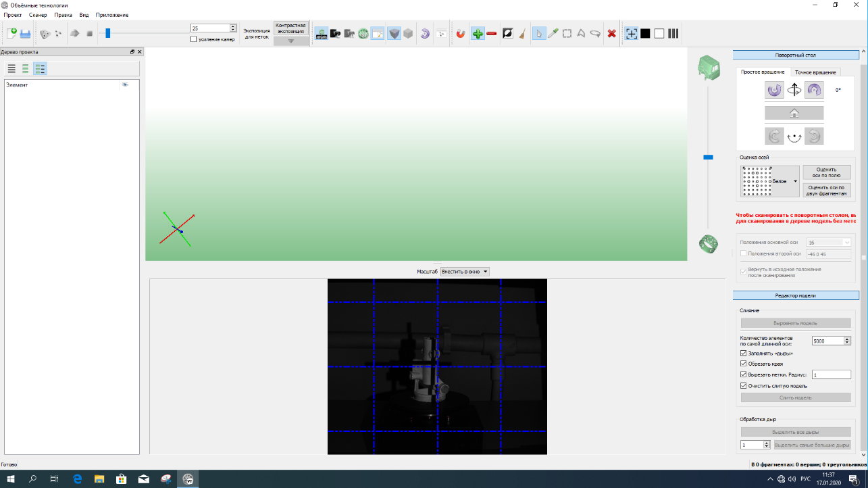
Task: Switch to the "Точное вращение" tab
Action: pyautogui.click(x=815, y=72)
